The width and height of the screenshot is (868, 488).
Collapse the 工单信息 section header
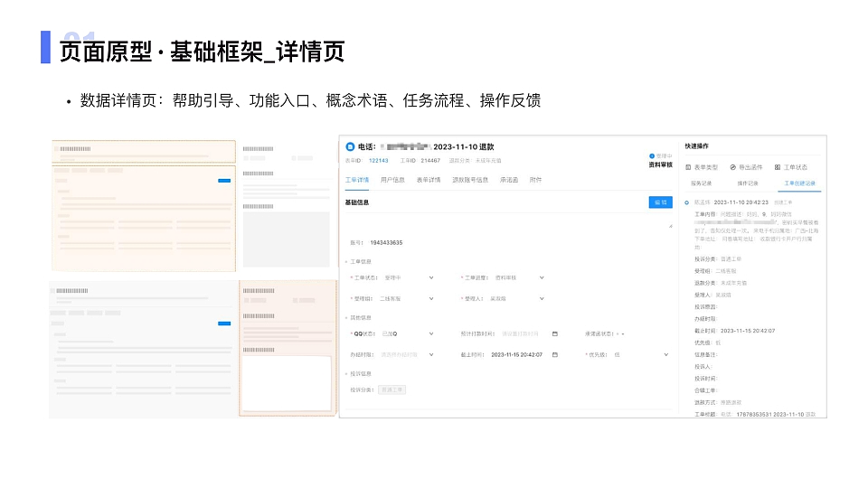tap(359, 262)
